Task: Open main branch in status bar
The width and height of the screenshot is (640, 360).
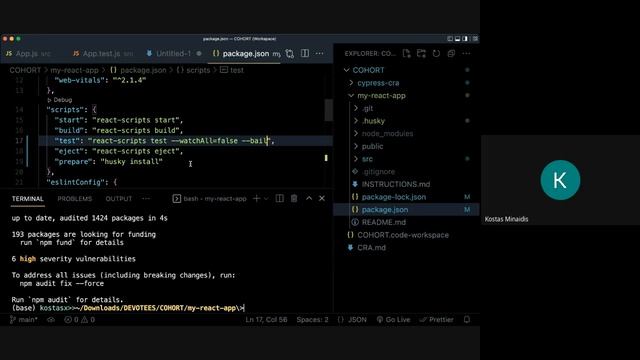Action: [23, 320]
